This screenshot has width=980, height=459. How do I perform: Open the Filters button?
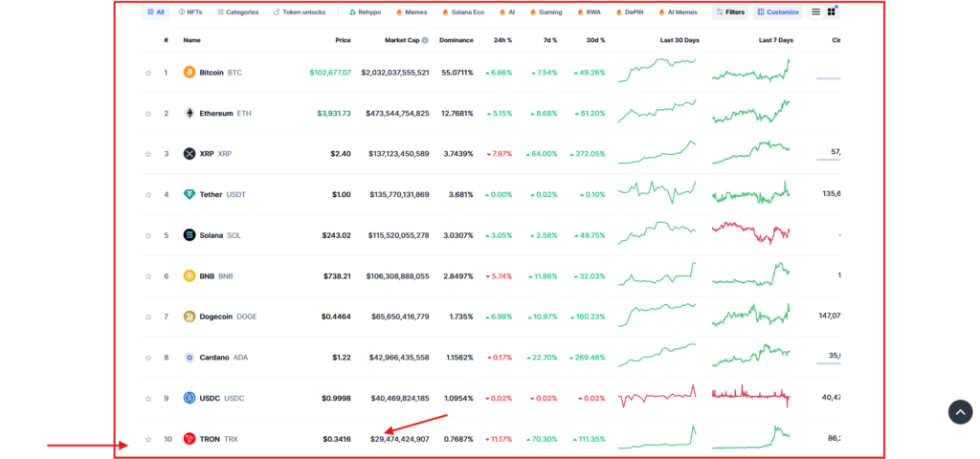tap(730, 11)
